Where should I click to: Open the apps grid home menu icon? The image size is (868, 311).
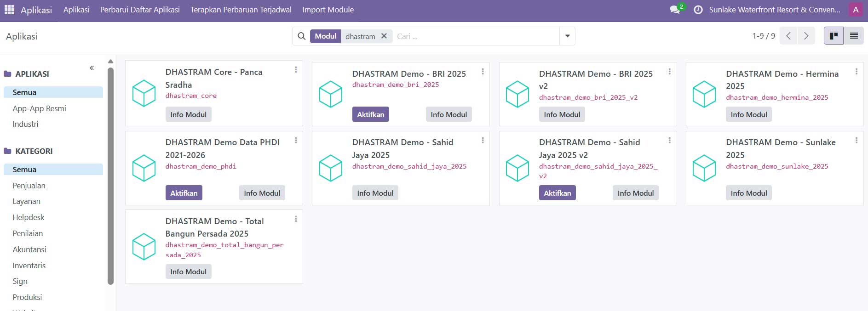coord(9,10)
